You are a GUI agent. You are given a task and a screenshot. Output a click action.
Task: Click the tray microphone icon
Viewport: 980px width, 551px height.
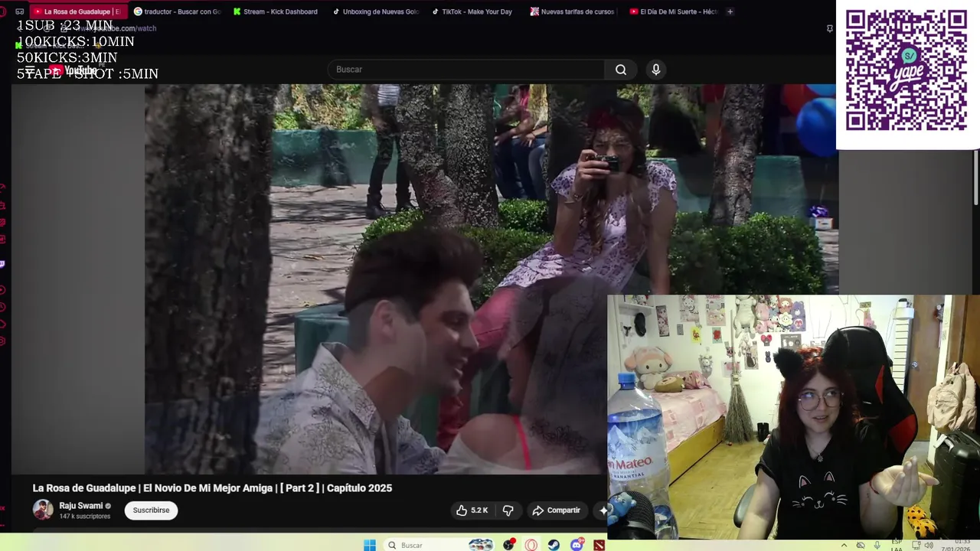pyautogui.click(x=877, y=545)
